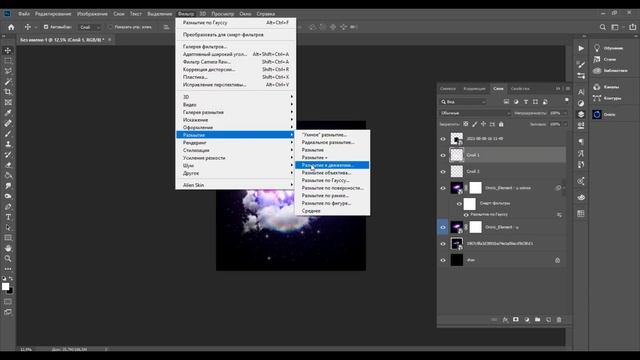The height and width of the screenshot is (360, 640).
Task: Filter layers by type layers (T icon)
Action: pyautogui.click(x=526, y=102)
